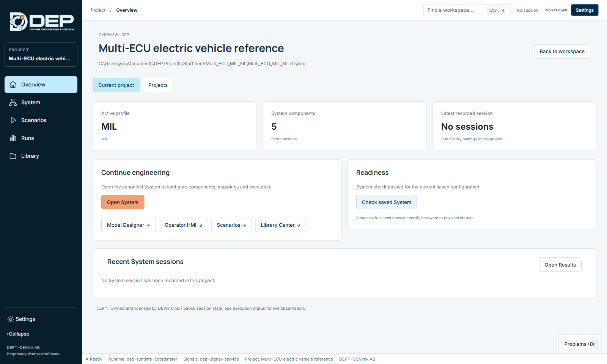The image size is (607, 364).
Task: Click the Project name status bar entry
Action: (x=289, y=359)
